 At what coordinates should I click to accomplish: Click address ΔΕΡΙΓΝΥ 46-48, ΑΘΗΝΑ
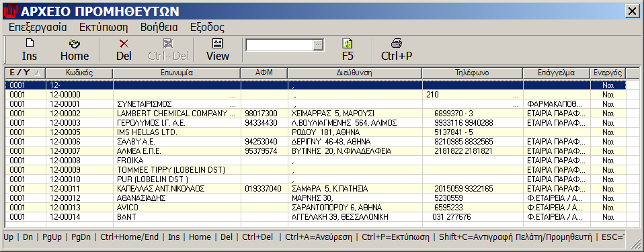click(x=331, y=142)
